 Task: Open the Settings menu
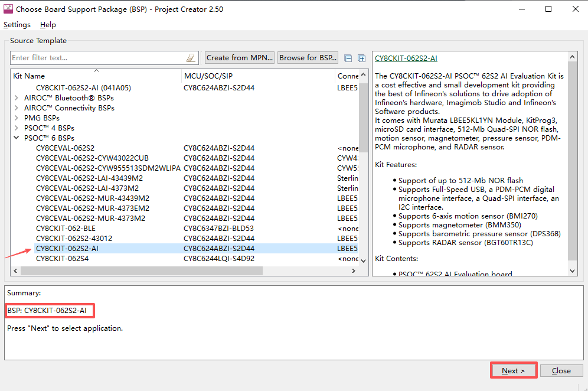pyautogui.click(x=17, y=25)
